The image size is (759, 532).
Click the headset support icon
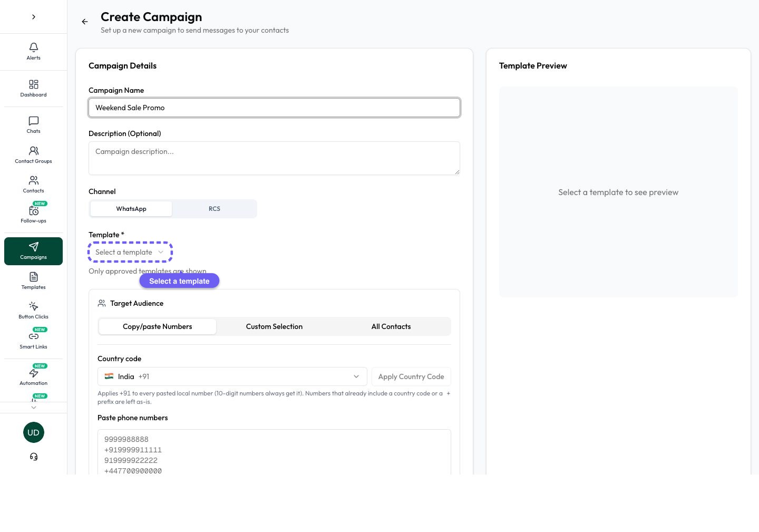click(x=34, y=457)
